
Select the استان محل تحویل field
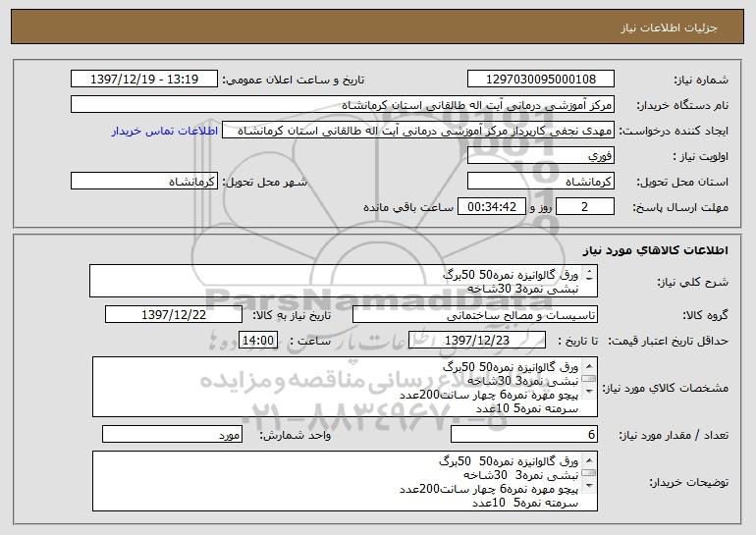click(x=540, y=182)
